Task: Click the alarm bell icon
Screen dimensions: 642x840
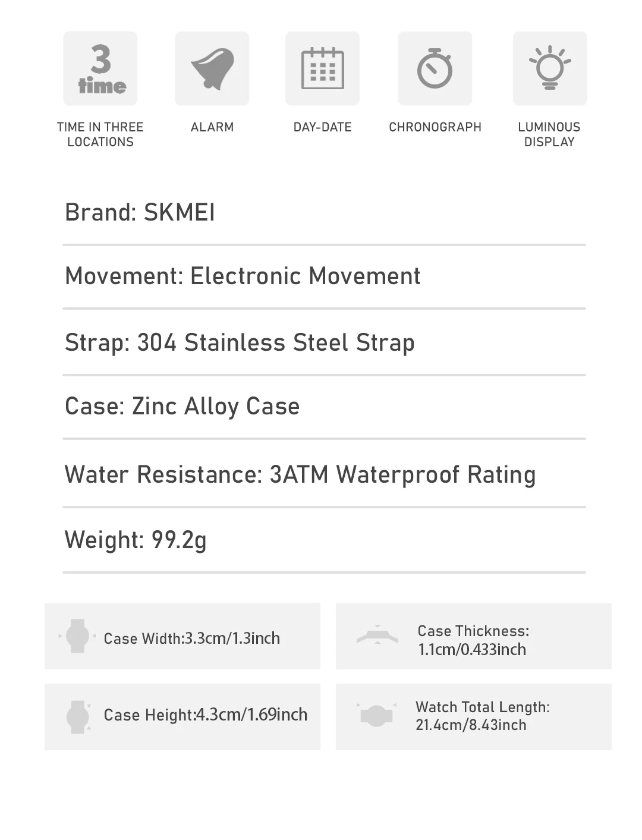Action: [x=212, y=68]
